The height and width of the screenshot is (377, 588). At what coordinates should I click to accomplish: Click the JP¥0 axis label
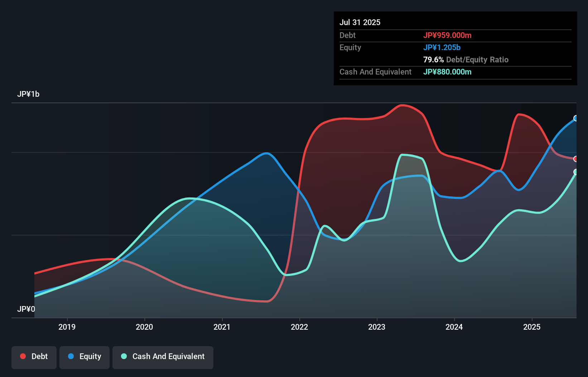26,309
